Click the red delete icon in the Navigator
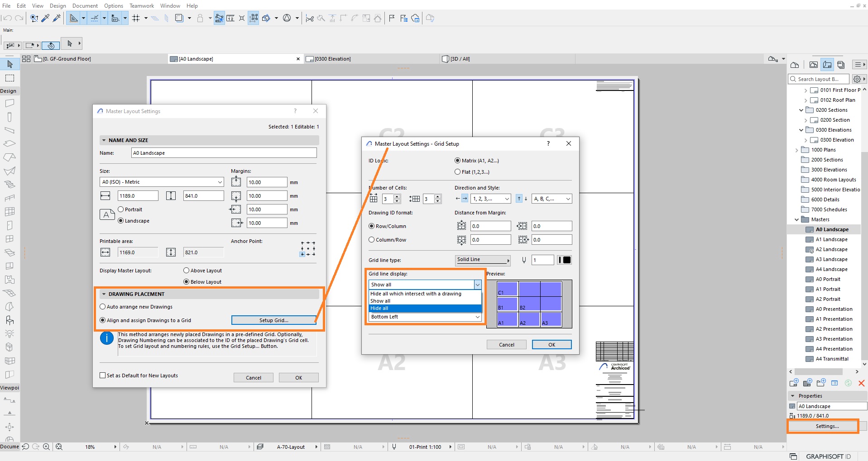Viewport: 868px width, 461px height. tap(861, 383)
